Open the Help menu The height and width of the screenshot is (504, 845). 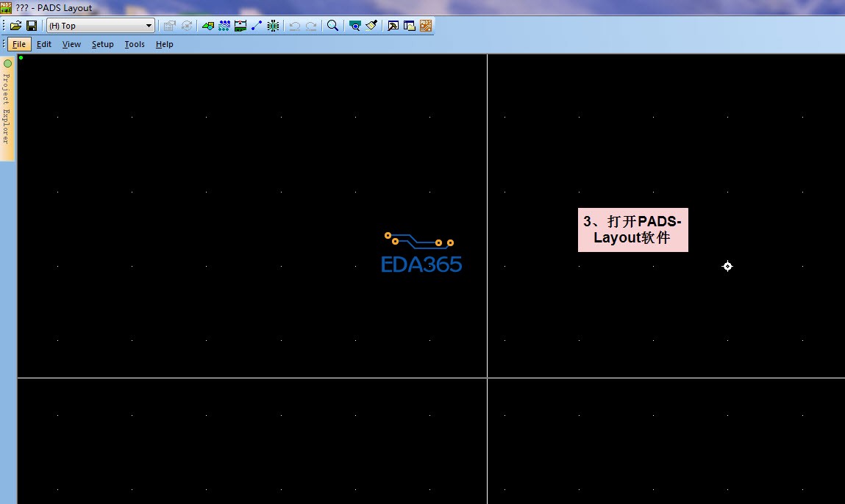click(x=164, y=44)
